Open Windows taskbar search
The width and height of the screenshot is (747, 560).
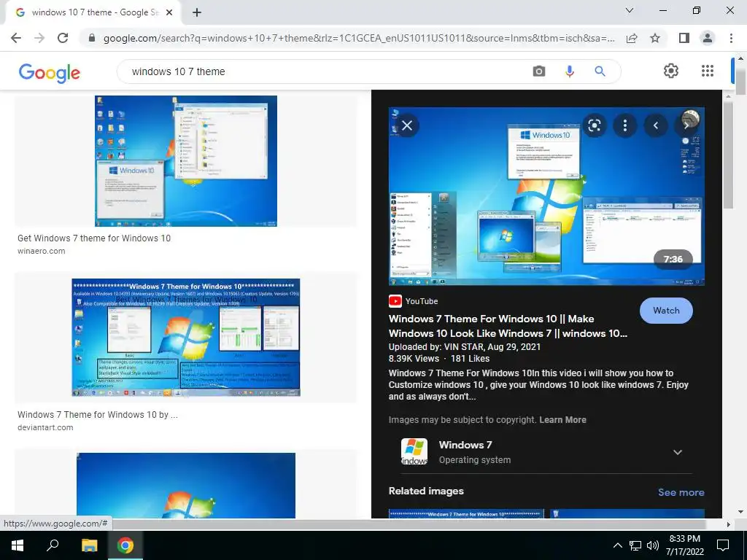(x=53, y=545)
